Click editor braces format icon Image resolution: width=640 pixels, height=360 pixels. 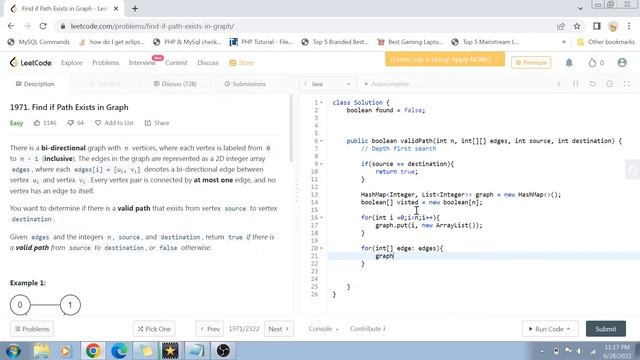point(576,84)
